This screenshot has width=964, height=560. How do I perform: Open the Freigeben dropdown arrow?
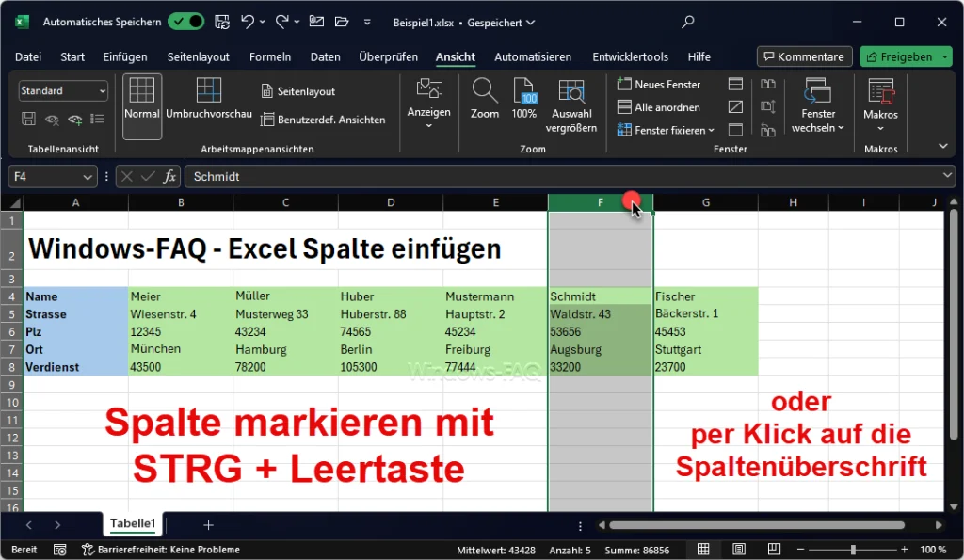[945, 56]
